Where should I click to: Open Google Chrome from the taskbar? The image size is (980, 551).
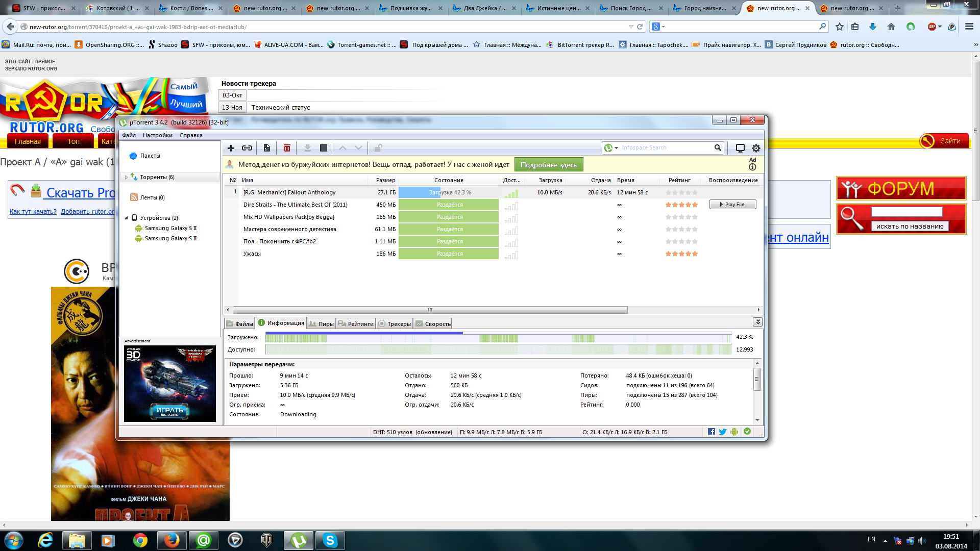click(x=140, y=540)
